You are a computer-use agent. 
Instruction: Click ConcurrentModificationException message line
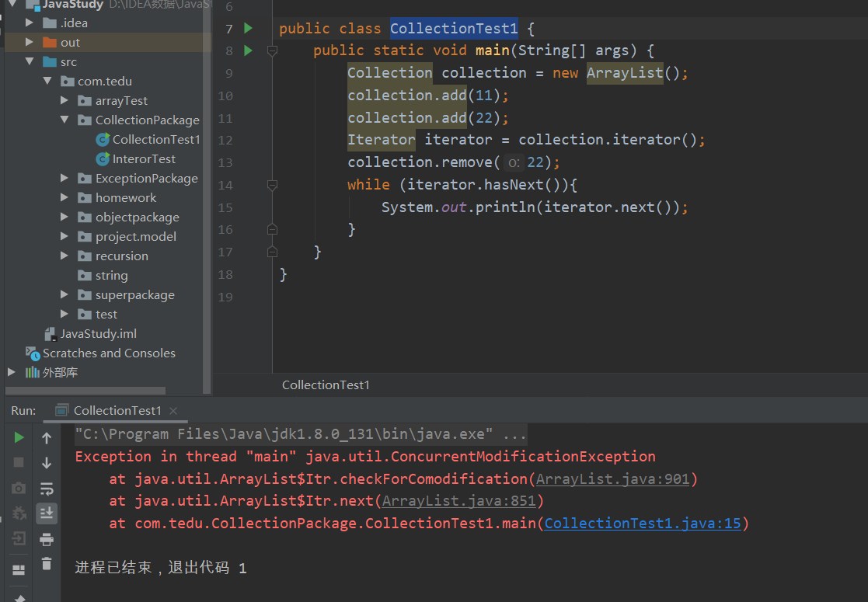pyautogui.click(x=365, y=457)
